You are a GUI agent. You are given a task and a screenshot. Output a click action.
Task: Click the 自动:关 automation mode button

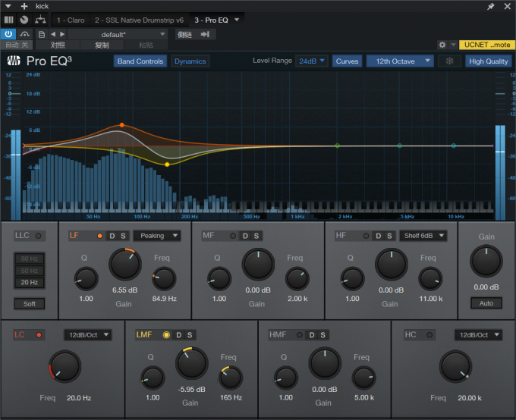pos(17,45)
